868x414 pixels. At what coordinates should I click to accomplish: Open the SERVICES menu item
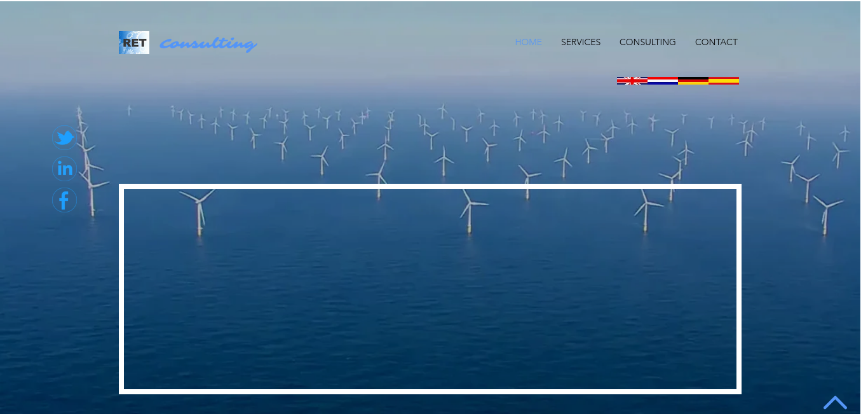coord(581,42)
